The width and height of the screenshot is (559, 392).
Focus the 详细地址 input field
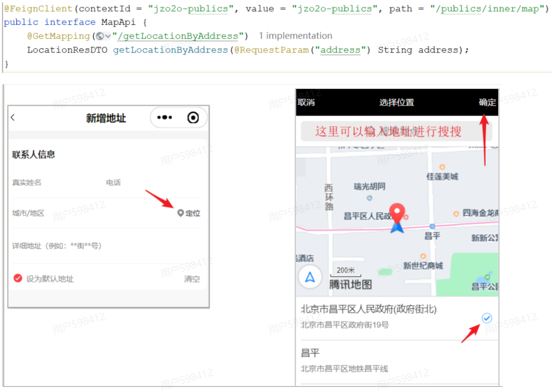57,246
